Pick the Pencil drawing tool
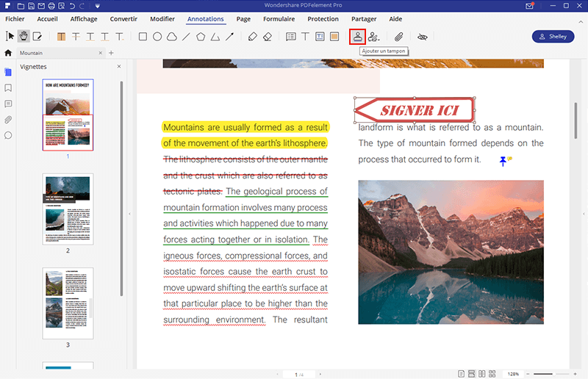This screenshot has height=379, width=588. click(252, 37)
